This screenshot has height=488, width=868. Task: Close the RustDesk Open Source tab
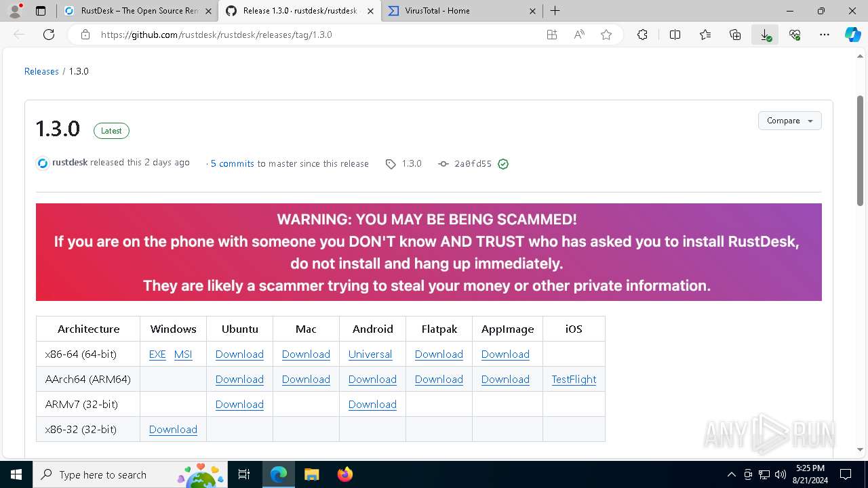208,11
